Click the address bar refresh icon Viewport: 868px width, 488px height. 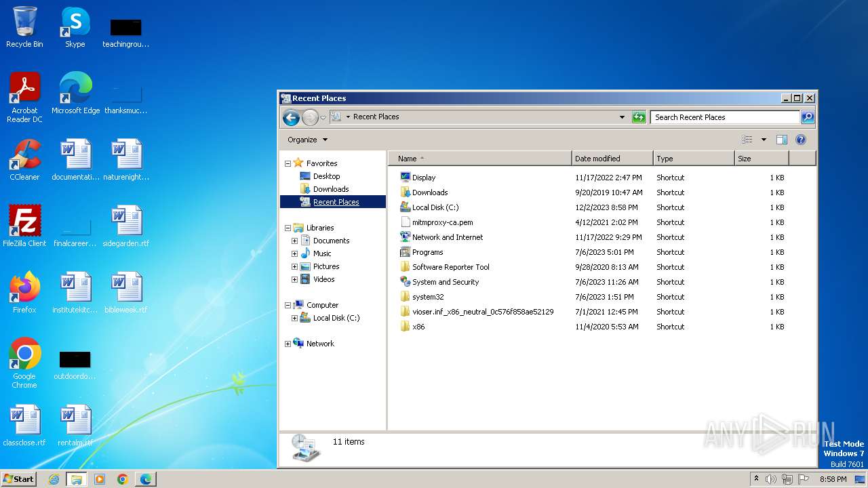pos(638,117)
